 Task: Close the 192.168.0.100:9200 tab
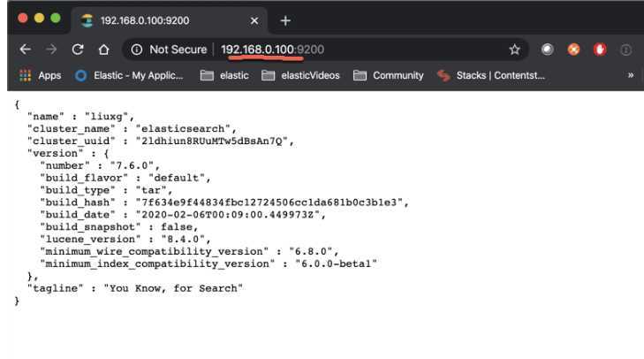pyautogui.click(x=254, y=19)
